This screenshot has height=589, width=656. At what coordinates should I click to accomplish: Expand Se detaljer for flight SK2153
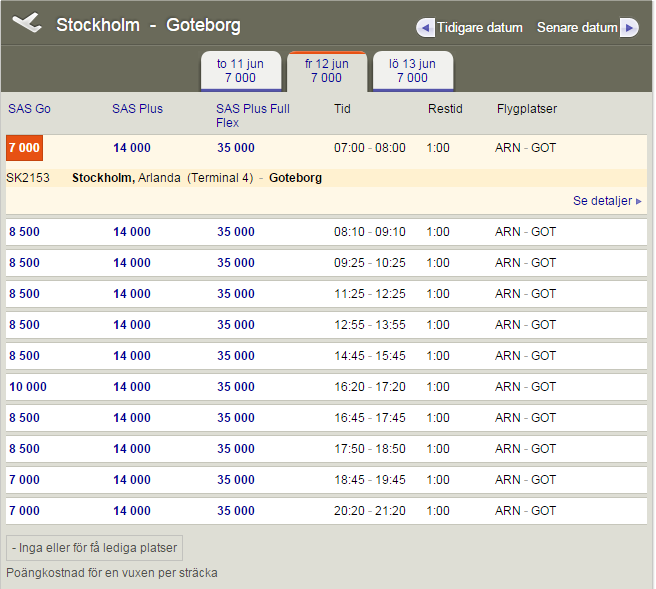(x=607, y=201)
